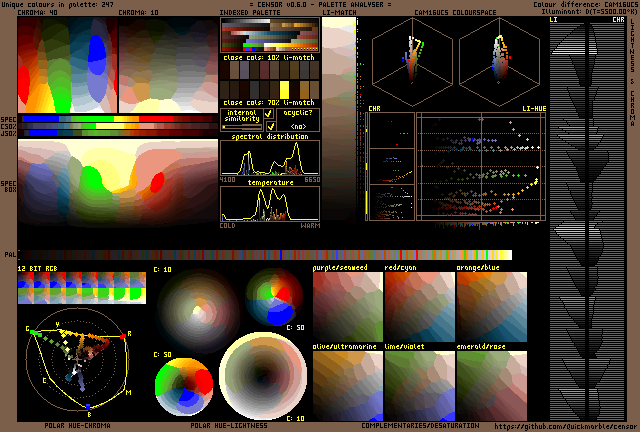The image size is (640, 432).
Task: Click the blue B vertex marker
Action: [88, 407]
